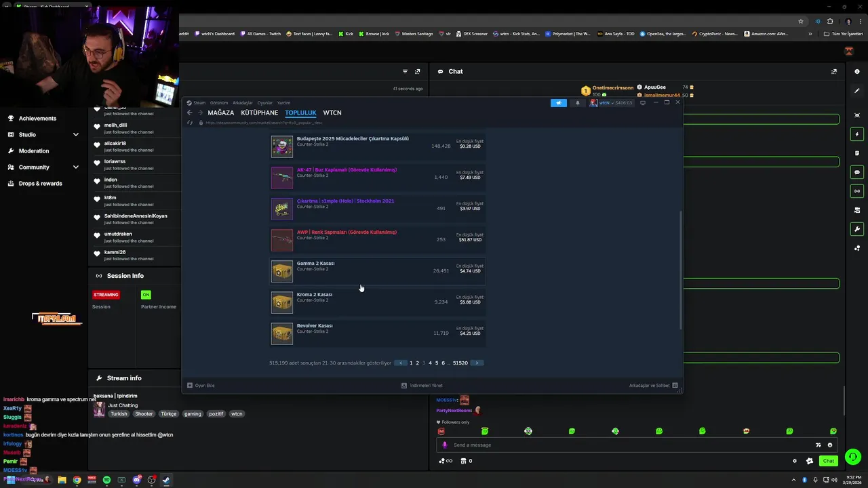Click the chat identity badge icon beside Chat button
The image size is (868, 488).
810,461
